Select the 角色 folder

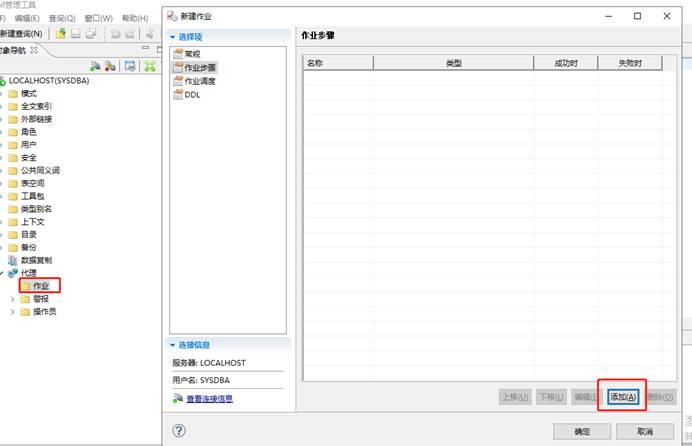[x=29, y=132]
